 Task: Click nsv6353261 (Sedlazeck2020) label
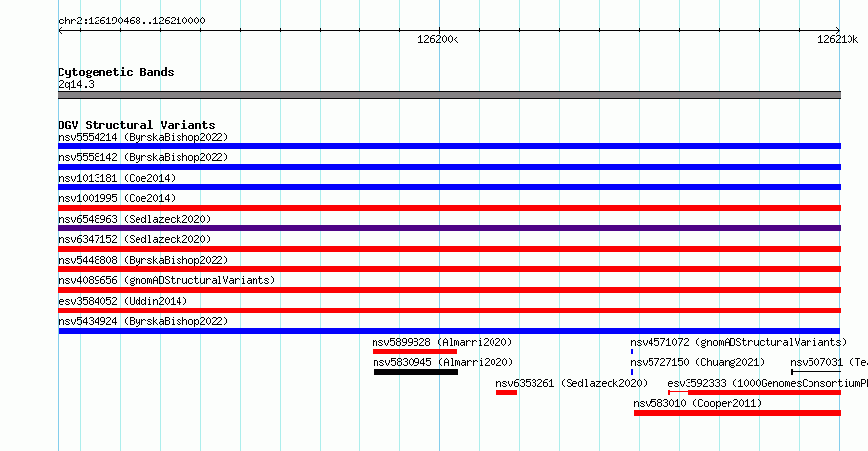tap(572, 383)
